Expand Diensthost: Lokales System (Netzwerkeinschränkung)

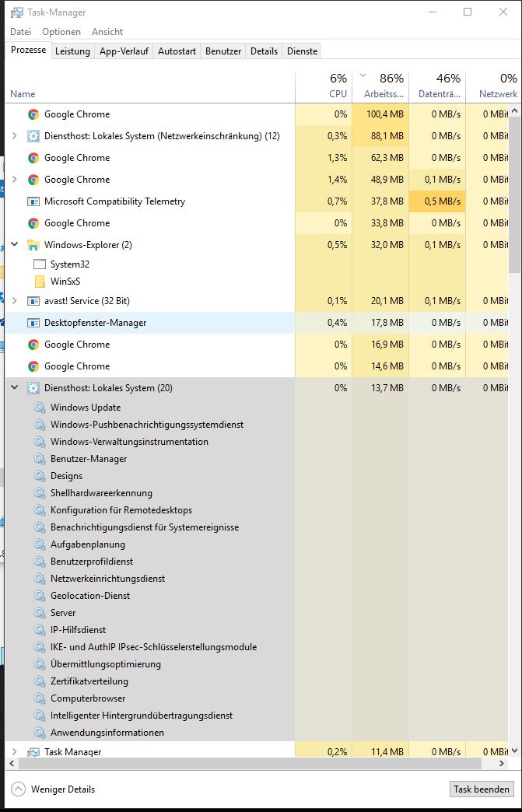click(15, 136)
